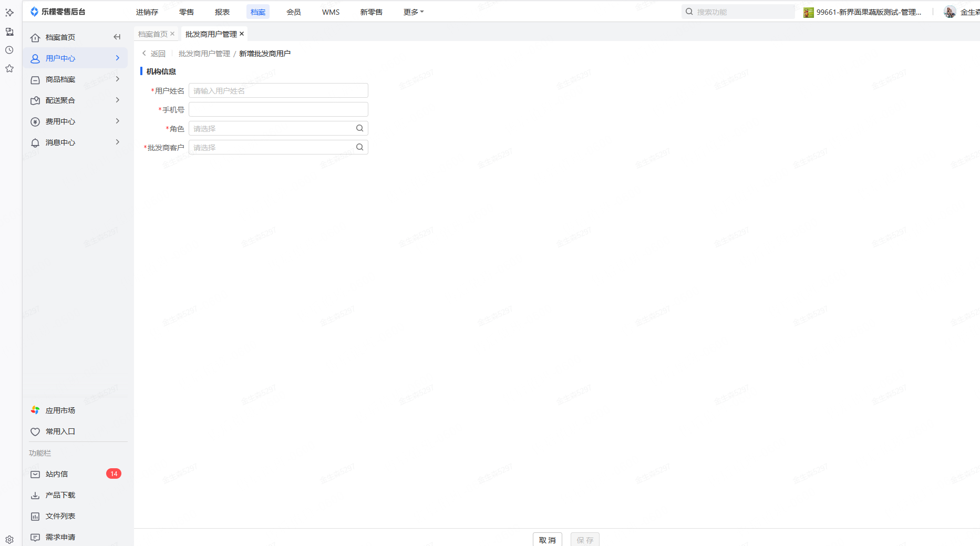980x546 pixels.
Task: Collapse the sidebar with the arrow icon
Action: point(117,37)
